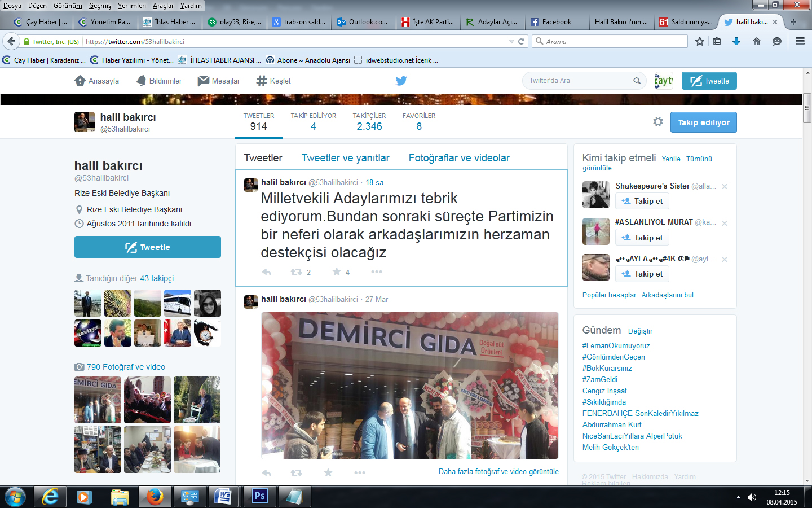
Task: Follow Shakespeare's Sister with Takip et
Action: click(x=642, y=201)
